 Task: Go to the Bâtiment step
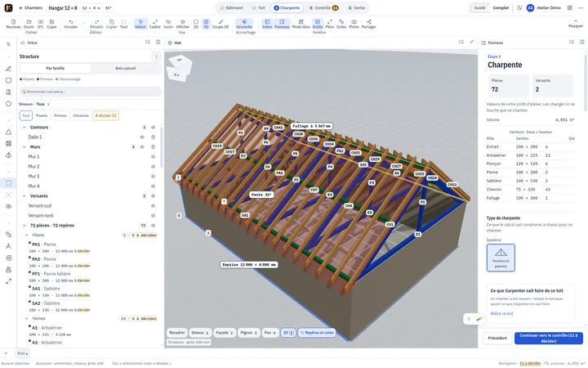point(231,8)
